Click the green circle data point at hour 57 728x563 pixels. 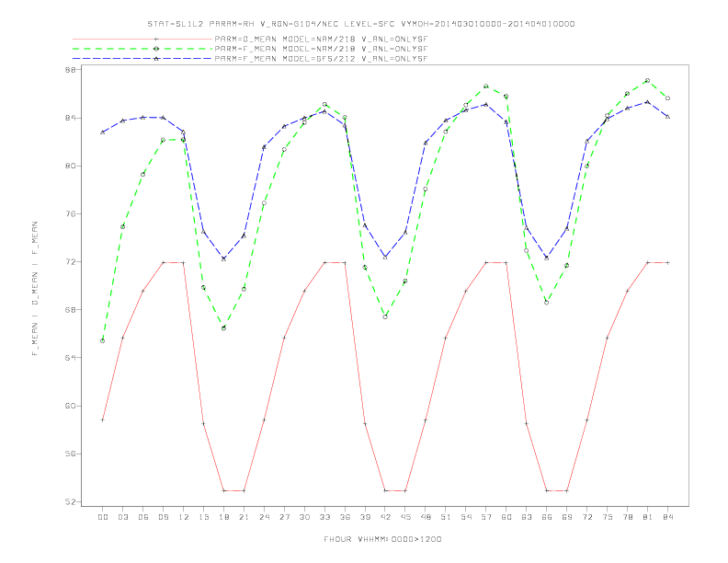(x=486, y=86)
